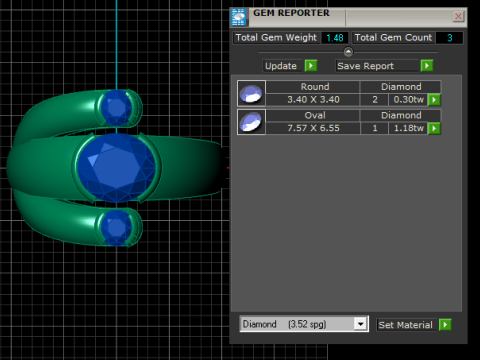The height and width of the screenshot is (360, 480).
Task: Select the top small round blue gem
Action: click(x=117, y=108)
